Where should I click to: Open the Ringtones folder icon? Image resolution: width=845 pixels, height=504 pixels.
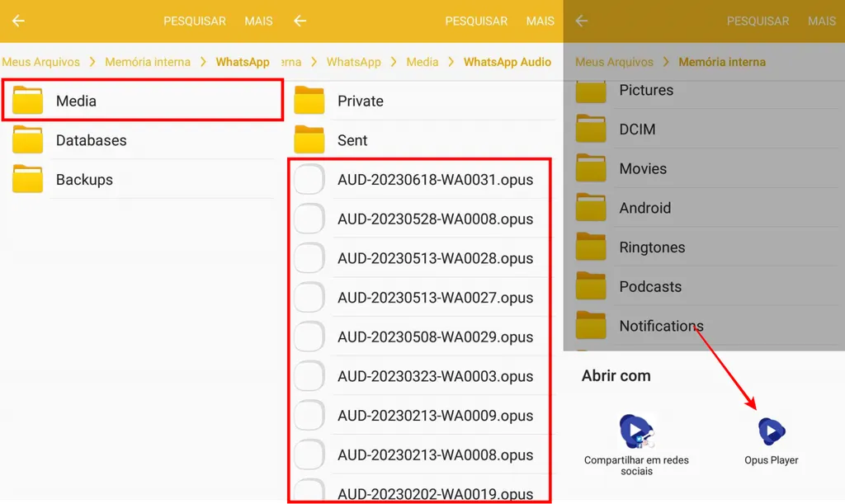point(591,246)
